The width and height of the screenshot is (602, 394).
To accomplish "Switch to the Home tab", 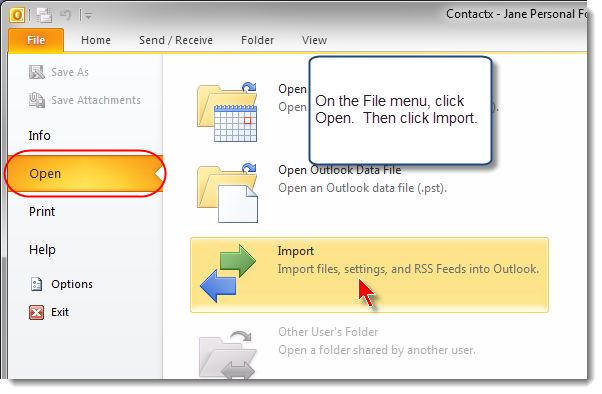I will tap(96, 40).
